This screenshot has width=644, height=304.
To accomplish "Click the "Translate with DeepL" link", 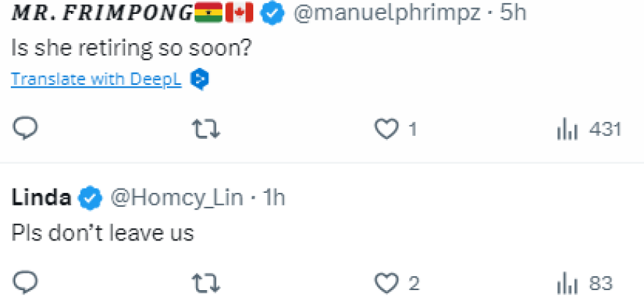I will 96,80.
